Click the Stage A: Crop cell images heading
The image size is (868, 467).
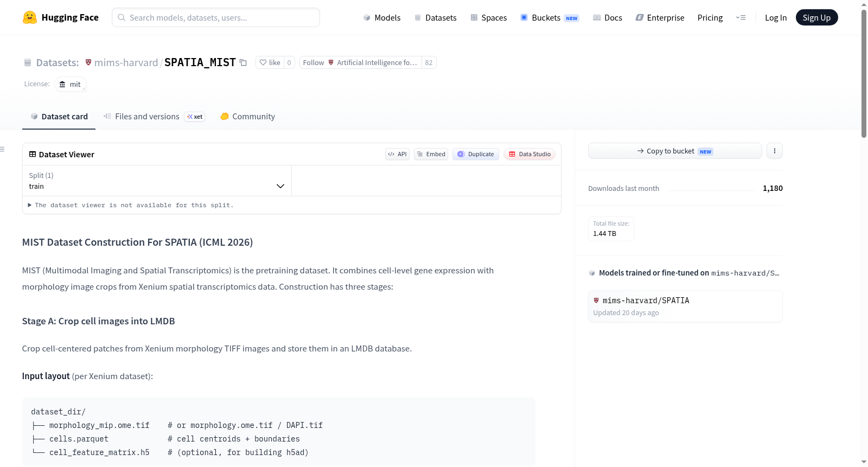99,321
